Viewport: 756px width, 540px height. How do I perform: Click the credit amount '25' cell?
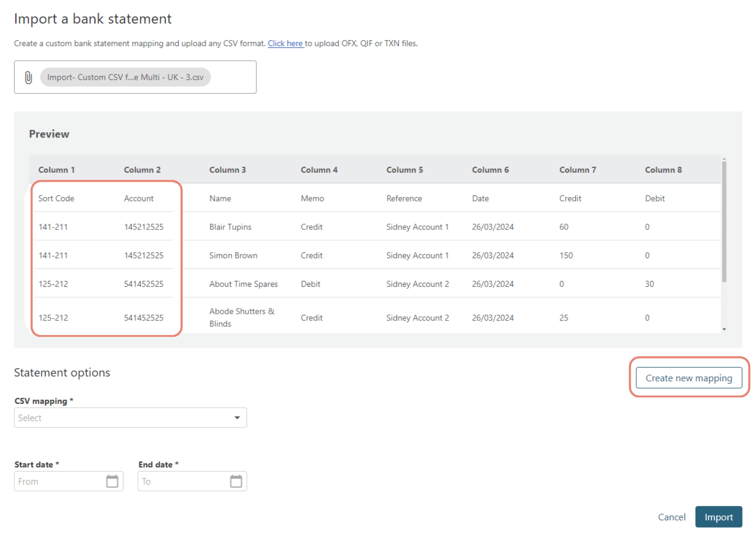pyautogui.click(x=564, y=318)
